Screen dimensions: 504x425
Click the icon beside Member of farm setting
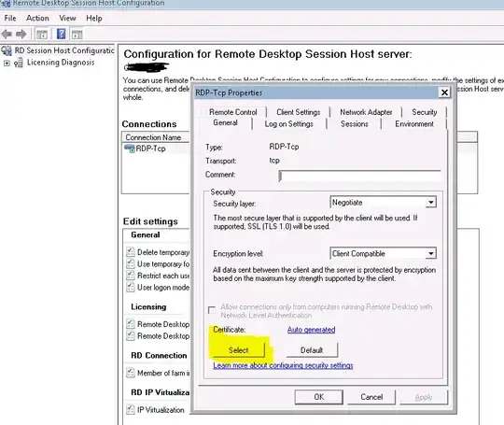(x=131, y=373)
